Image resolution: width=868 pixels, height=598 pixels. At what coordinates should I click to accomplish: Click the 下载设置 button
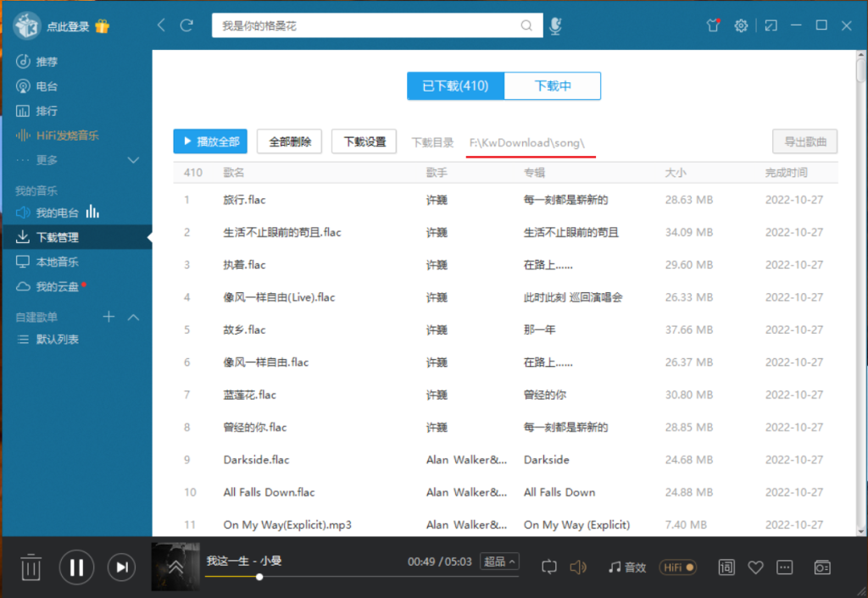coord(364,141)
